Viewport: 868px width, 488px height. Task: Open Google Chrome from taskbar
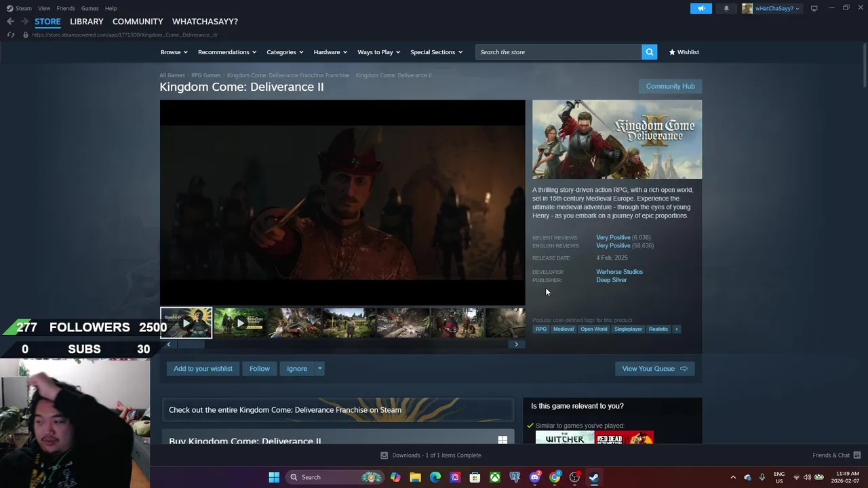tap(555, 477)
